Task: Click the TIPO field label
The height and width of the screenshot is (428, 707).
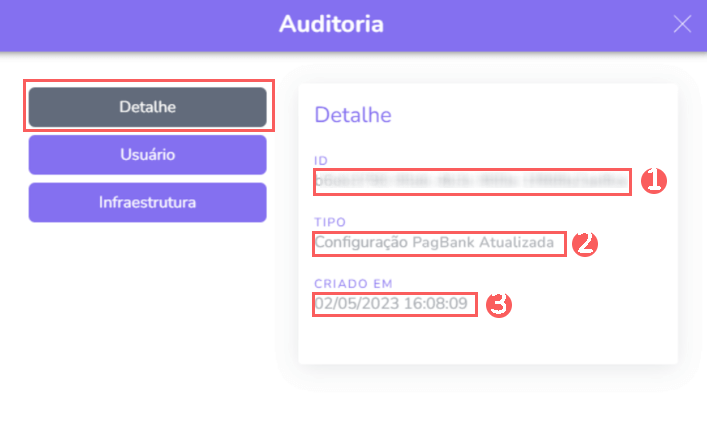Action: pyautogui.click(x=330, y=222)
